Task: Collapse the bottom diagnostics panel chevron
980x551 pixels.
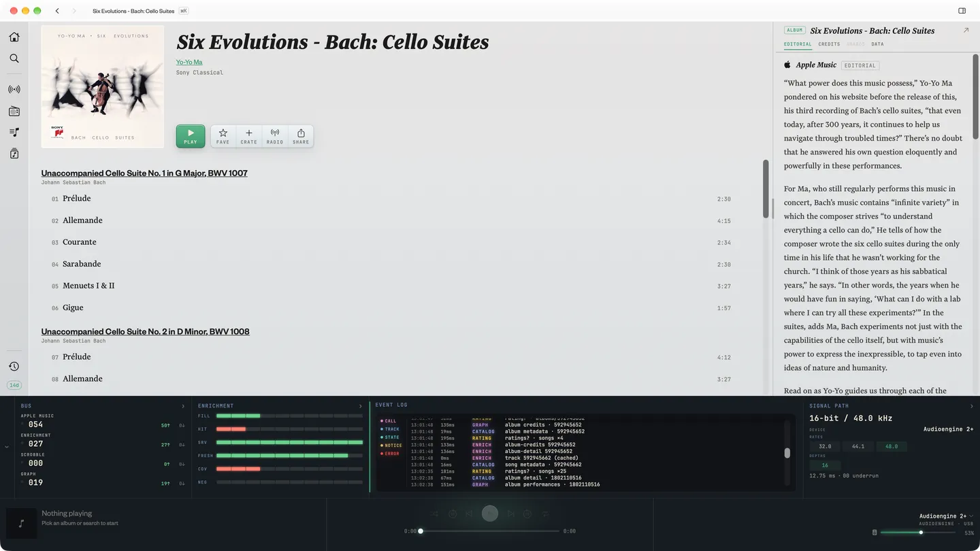Action: point(7,447)
